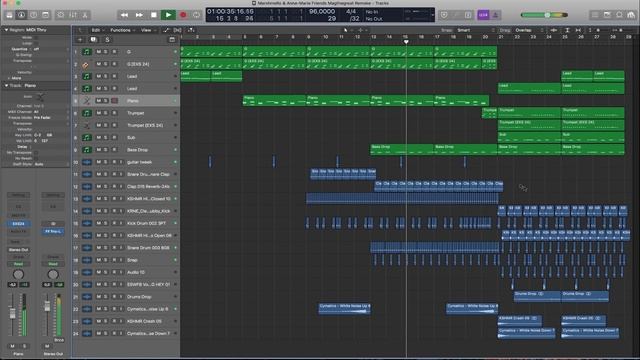Click the G [EXS 24] track instrument icon

pos(86,64)
